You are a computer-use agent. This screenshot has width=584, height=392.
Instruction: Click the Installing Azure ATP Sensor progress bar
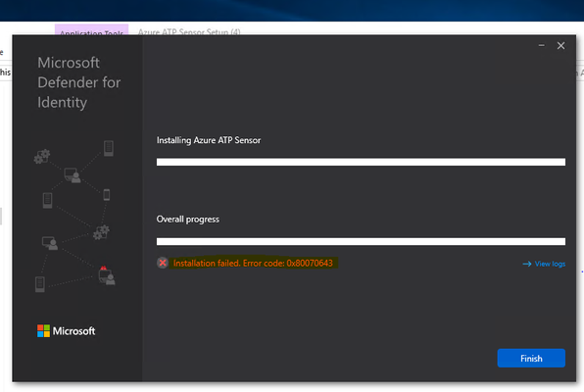pyautogui.click(x=361, y=162)
